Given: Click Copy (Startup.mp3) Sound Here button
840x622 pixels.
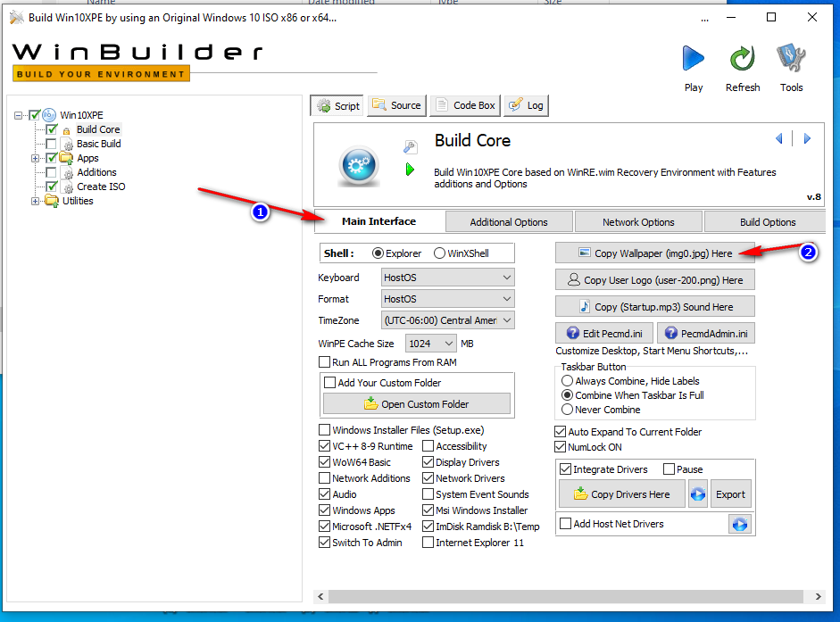Looking at the screenshot, I should pos(655,306).
